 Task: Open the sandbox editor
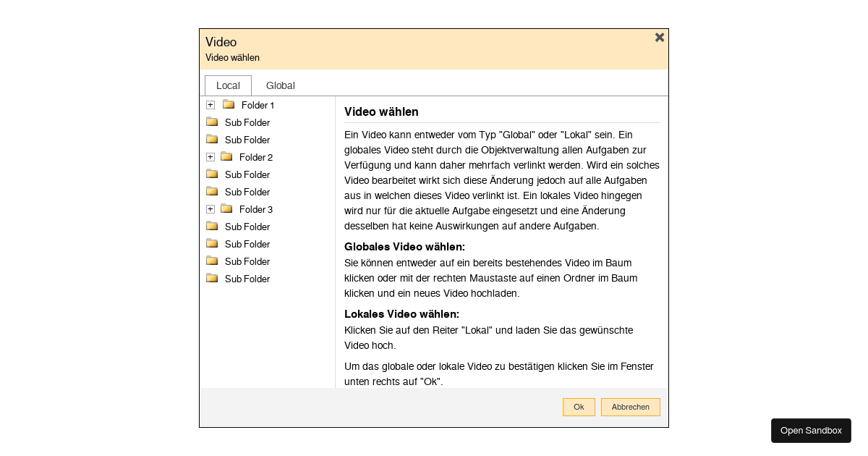pyautogui.click(x=811, y=430)
